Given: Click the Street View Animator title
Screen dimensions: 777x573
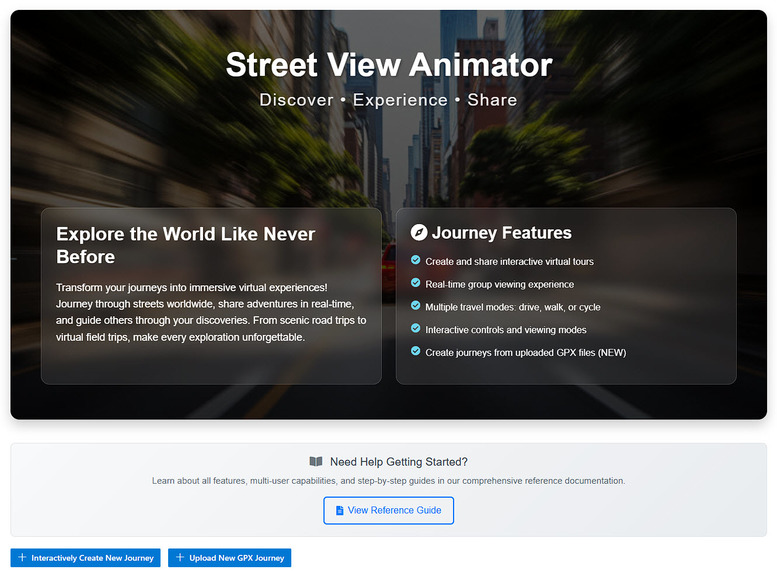Looking at the screenshot, I should coord(389,65).
